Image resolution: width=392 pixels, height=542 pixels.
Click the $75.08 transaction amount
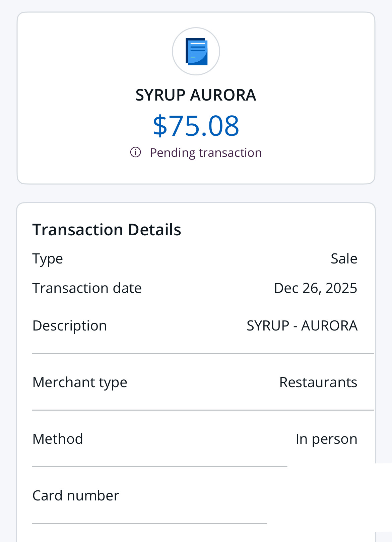pyautogui.click(x=196, y=126)
